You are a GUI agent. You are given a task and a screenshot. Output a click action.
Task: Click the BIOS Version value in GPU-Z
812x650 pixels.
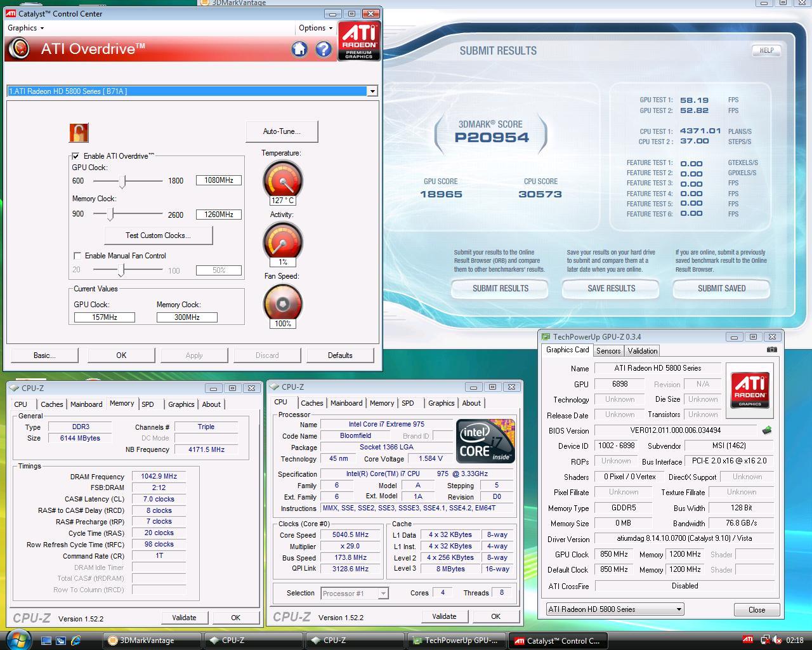click(676, 430)
